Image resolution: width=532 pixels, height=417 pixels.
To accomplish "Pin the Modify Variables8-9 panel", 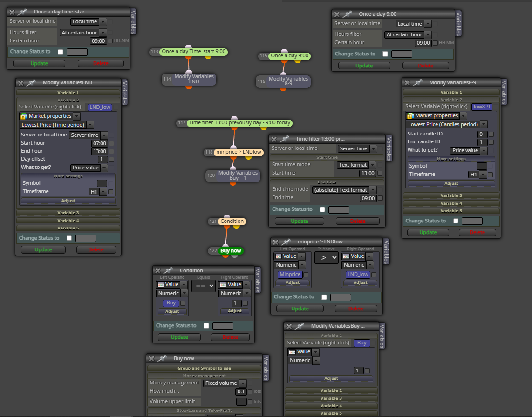I will coord(418,82).
